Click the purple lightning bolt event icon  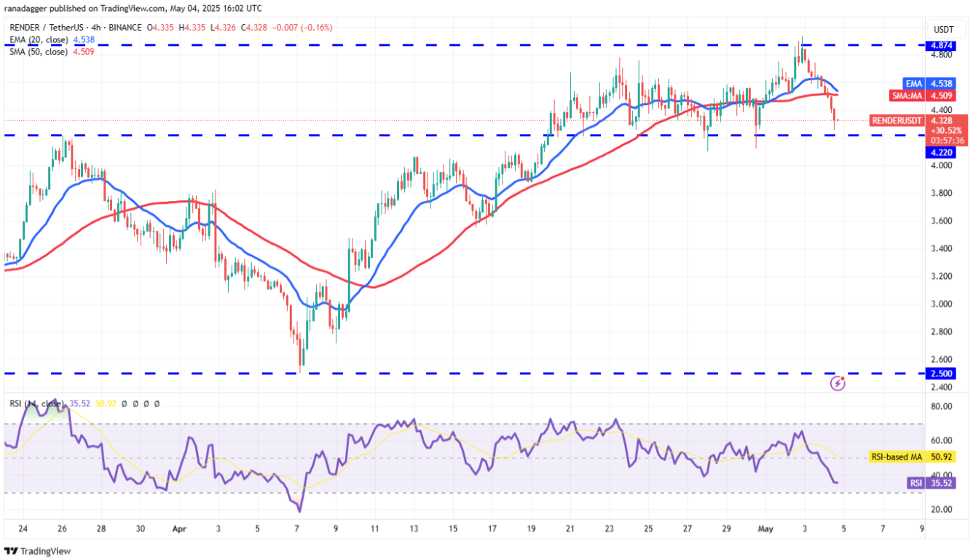(838, 382)
